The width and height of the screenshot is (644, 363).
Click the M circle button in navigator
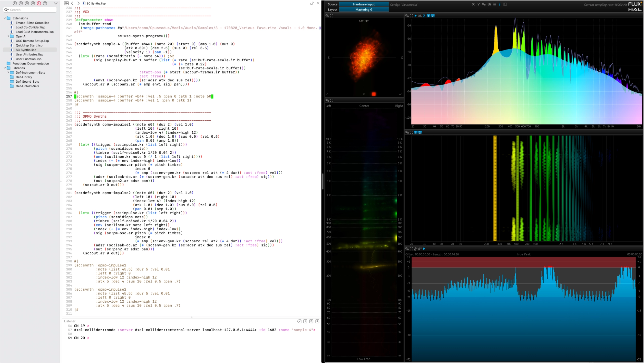click(x=33, y=3)
